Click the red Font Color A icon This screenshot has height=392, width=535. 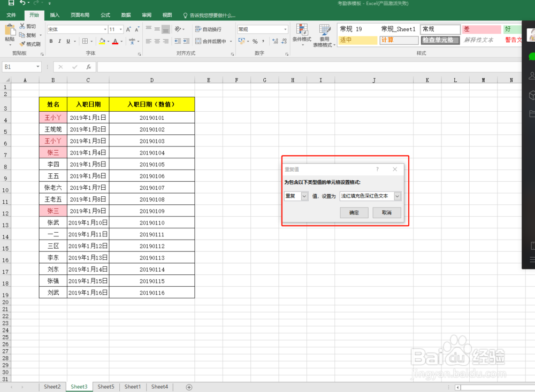tap(116, 41)
